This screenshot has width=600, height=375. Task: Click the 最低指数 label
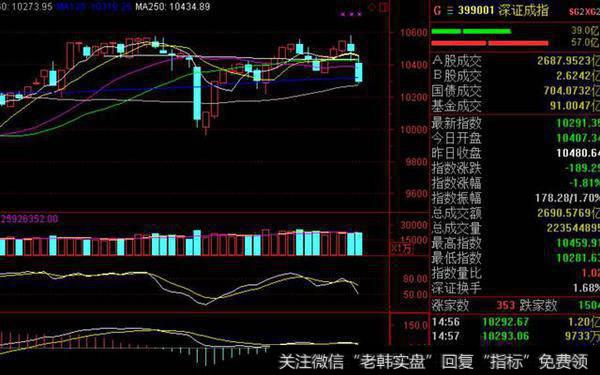point(457,258)
